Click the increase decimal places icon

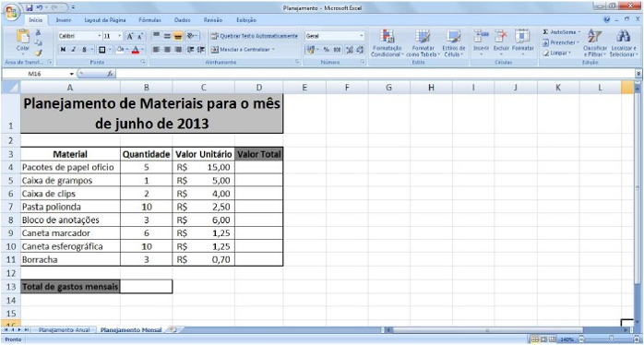coord(350,50)
